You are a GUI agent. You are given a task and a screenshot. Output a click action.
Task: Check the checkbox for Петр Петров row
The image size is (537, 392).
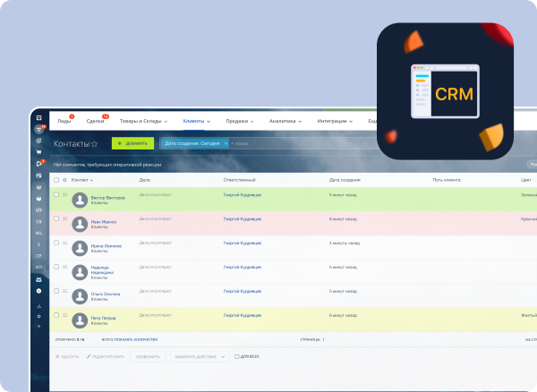tap(56, 315)
